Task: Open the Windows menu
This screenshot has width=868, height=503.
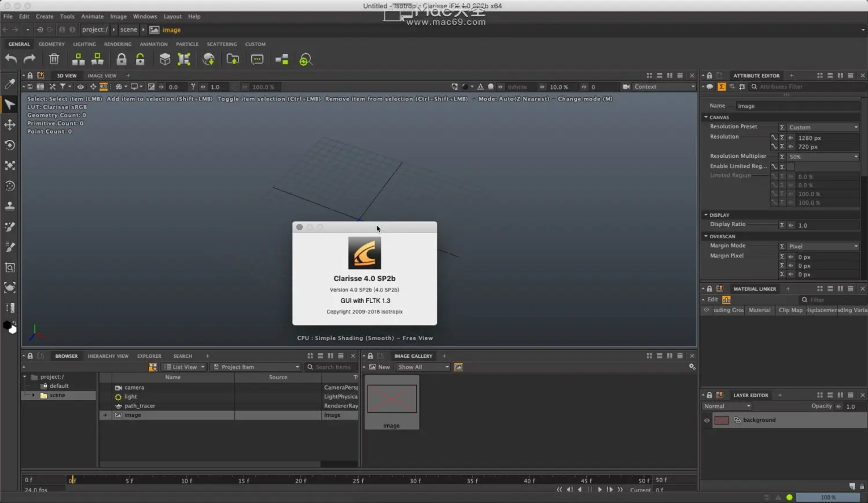Action: pyautogui.click(x=145, y=16)
